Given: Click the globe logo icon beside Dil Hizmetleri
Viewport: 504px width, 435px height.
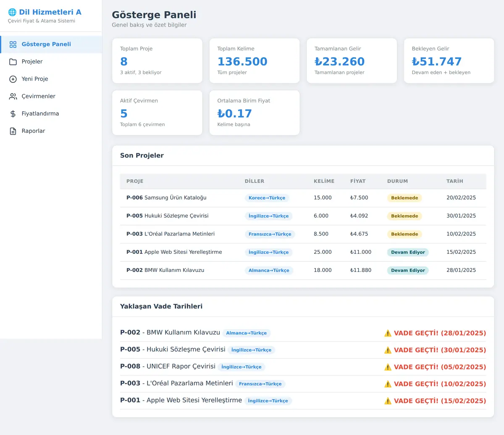Looking at the screenshot, I should pos(12,12).
